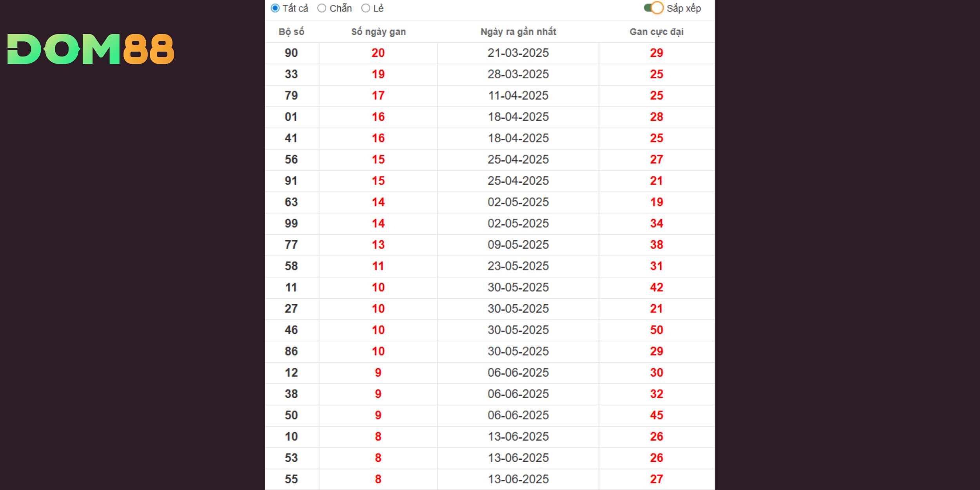Click number 33 in Bộ số column
This screenshot has width=980, height=490.
pyautogui.click(x=291, y=74)
